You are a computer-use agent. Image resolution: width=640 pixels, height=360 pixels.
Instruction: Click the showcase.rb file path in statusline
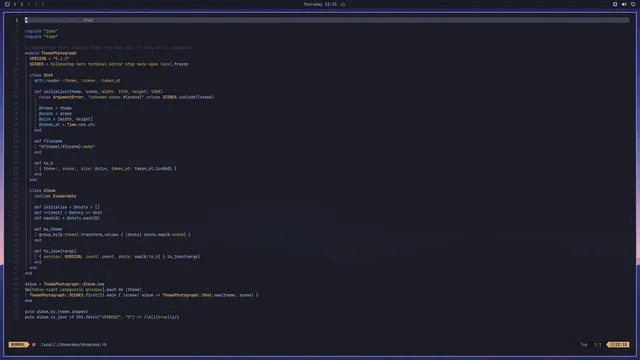(73, 344)
